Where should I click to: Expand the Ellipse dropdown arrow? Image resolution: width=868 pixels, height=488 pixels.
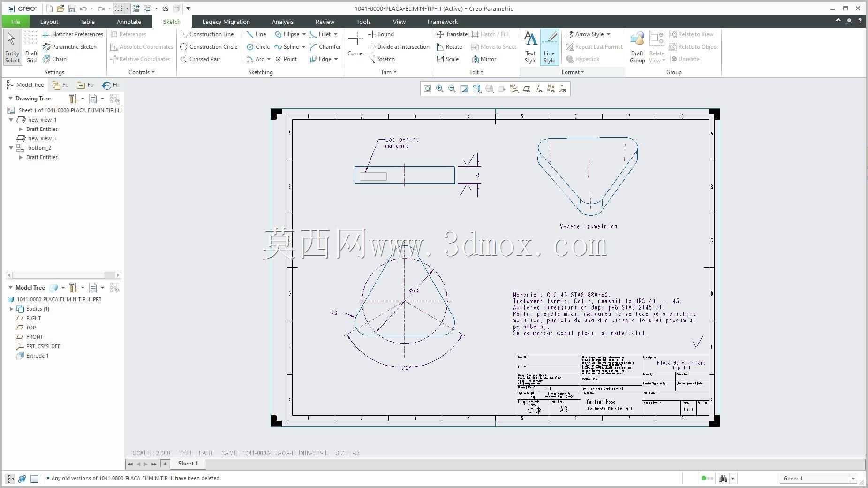click(304, 34)
